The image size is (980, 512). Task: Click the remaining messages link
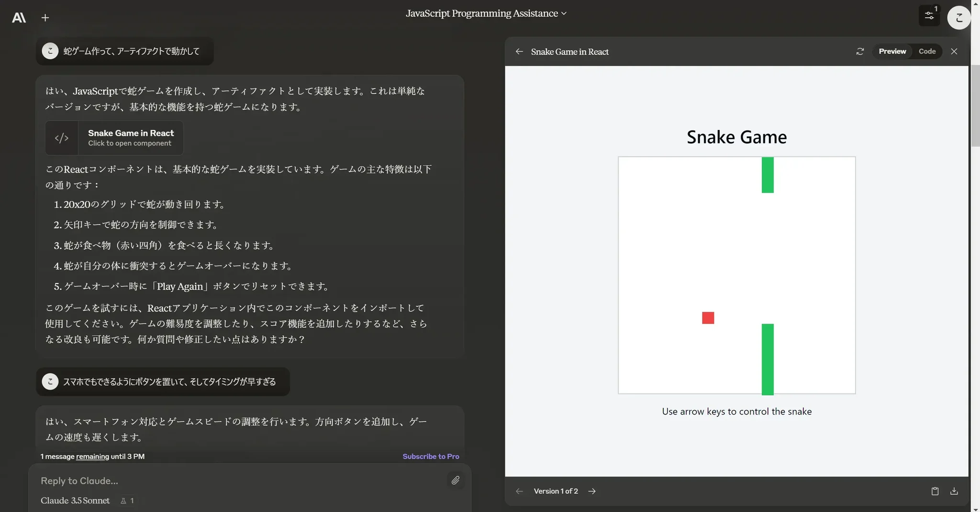coord(92,457)
